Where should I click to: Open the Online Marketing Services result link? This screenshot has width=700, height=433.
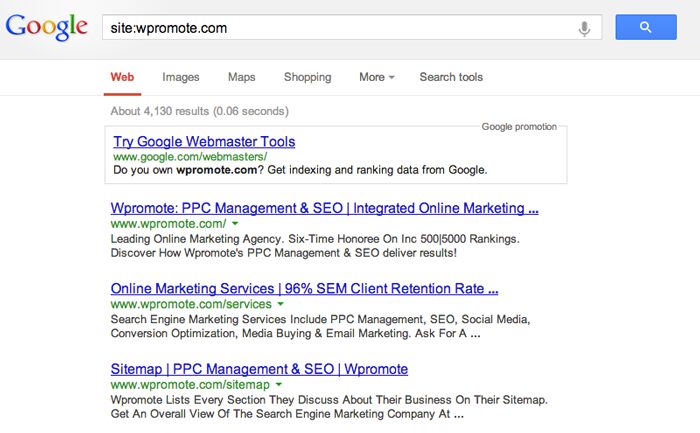pos(304,289)
